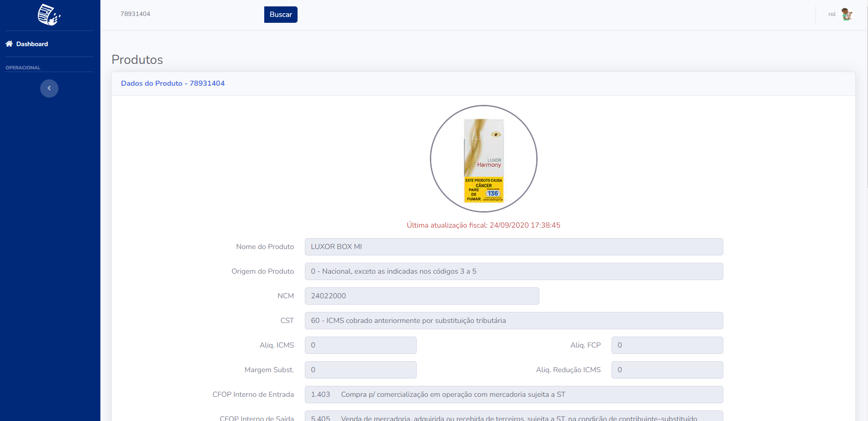Click the 'Última atualização fiscal' timestamp text

(x=483, y=225)
